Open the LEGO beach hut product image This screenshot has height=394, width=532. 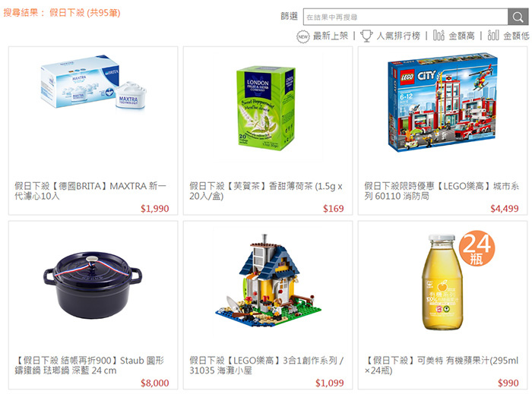coord(268,281)
